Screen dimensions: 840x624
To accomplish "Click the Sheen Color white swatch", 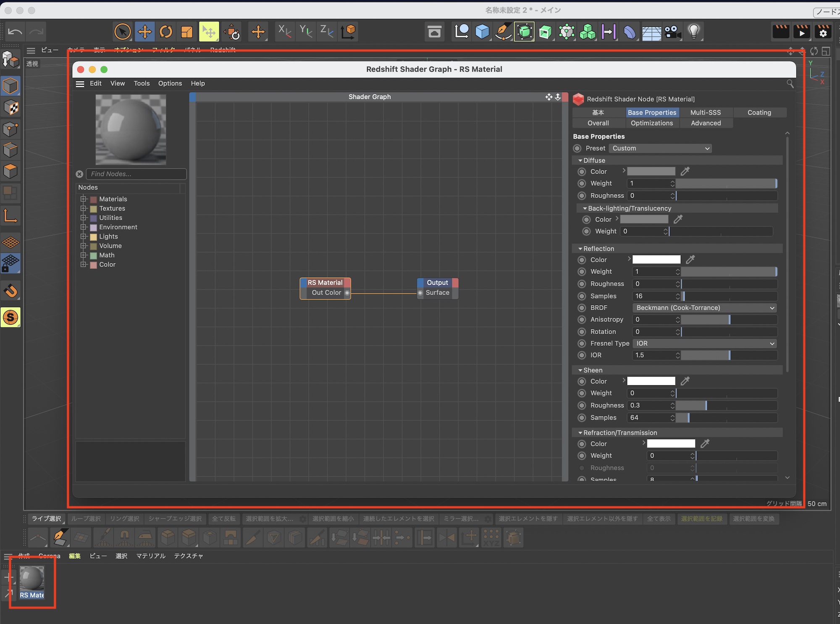I will coord(651,382).
